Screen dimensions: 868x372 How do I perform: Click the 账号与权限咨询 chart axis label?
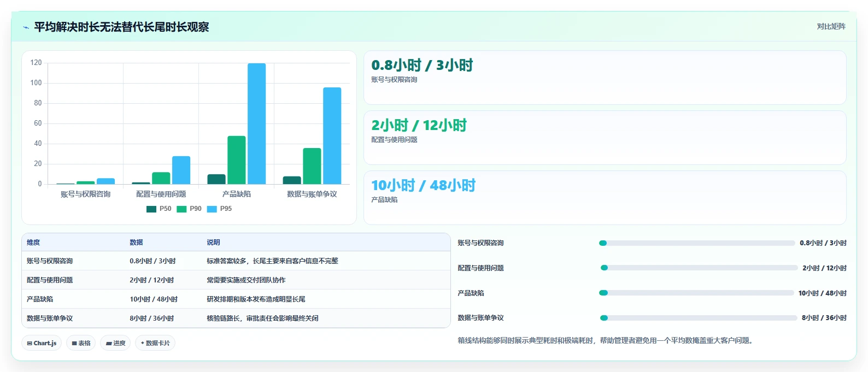coord(86,194)
